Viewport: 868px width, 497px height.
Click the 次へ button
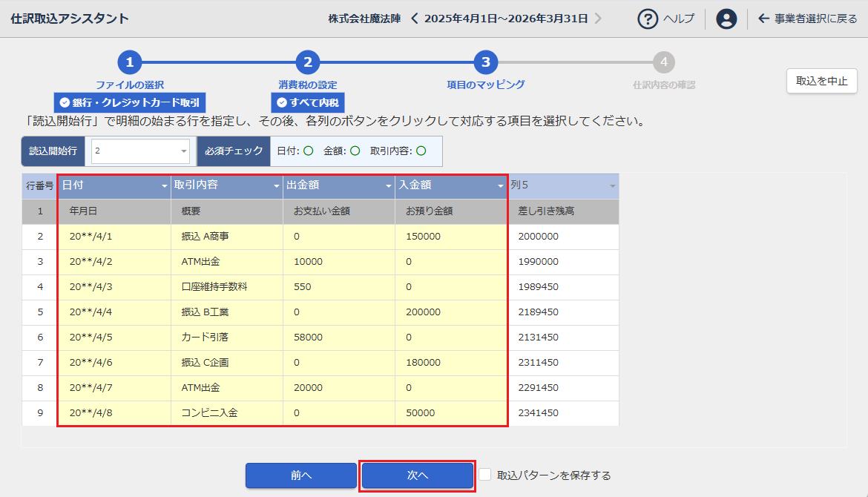pyautogui.click(x=418, y=475)
